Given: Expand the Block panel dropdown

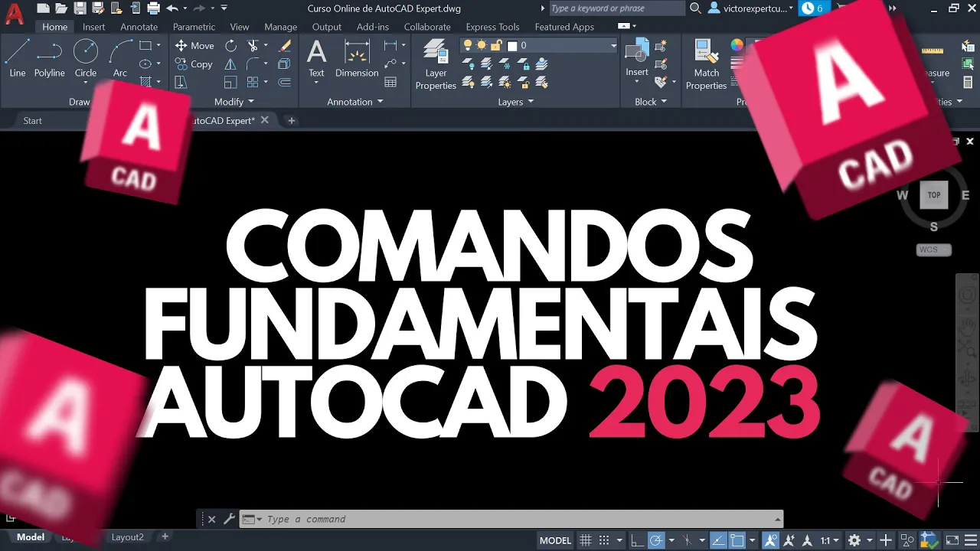Looking at the screenshot, I should click(651, 102).
